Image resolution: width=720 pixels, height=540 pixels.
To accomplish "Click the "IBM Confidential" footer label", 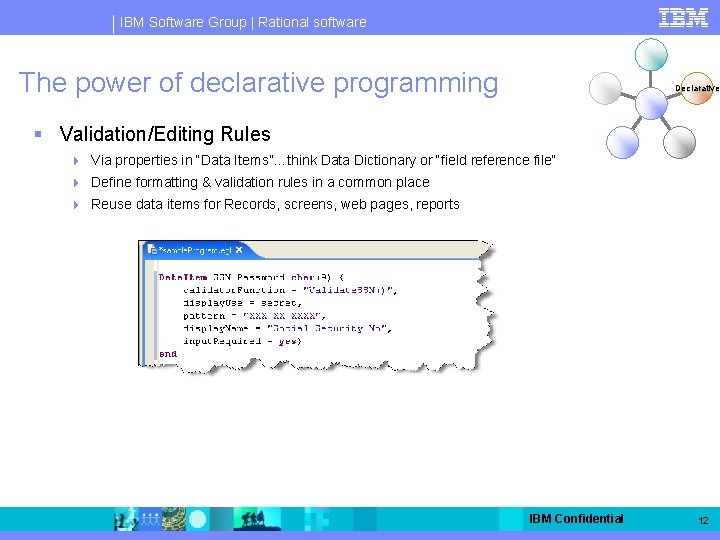I will point(576,519).
